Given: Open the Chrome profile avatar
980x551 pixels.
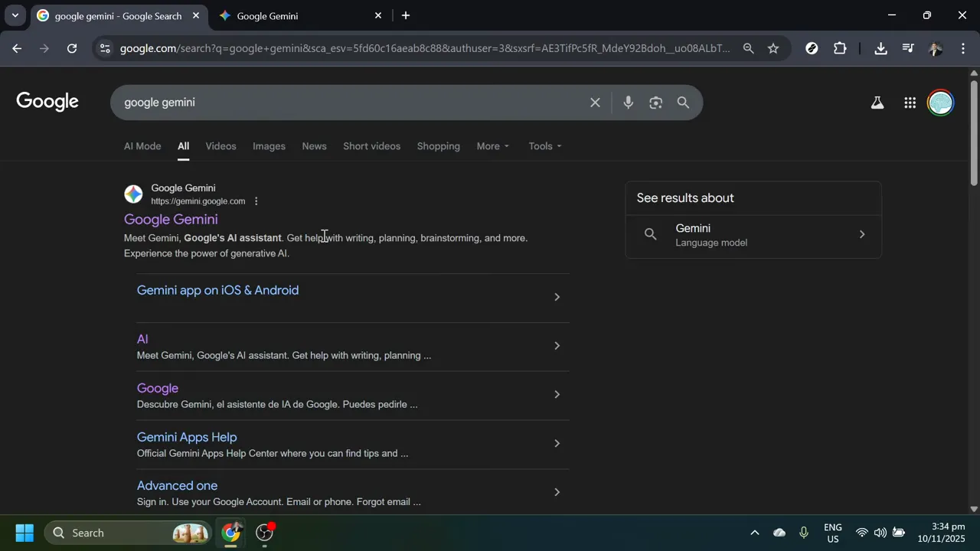Looking at the screenshot, I should (935, 48).
